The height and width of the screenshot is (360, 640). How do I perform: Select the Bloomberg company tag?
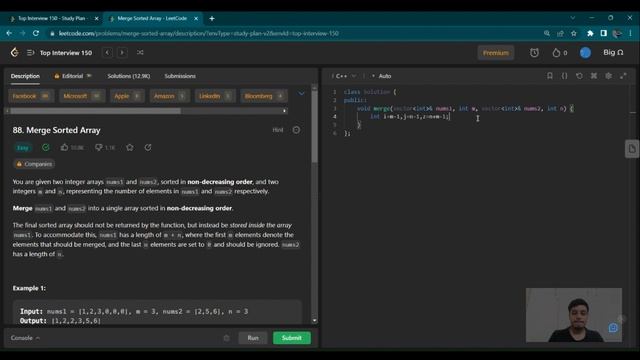[264, 96]
